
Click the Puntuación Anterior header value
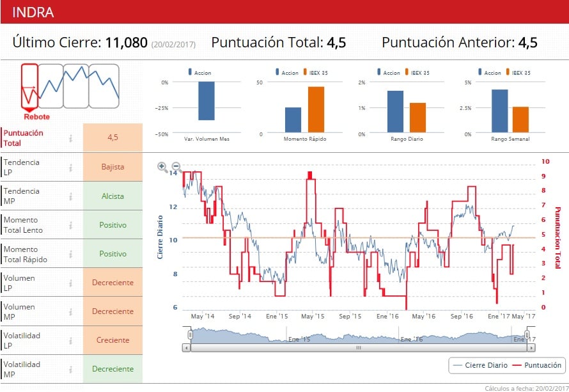[527, 42]
